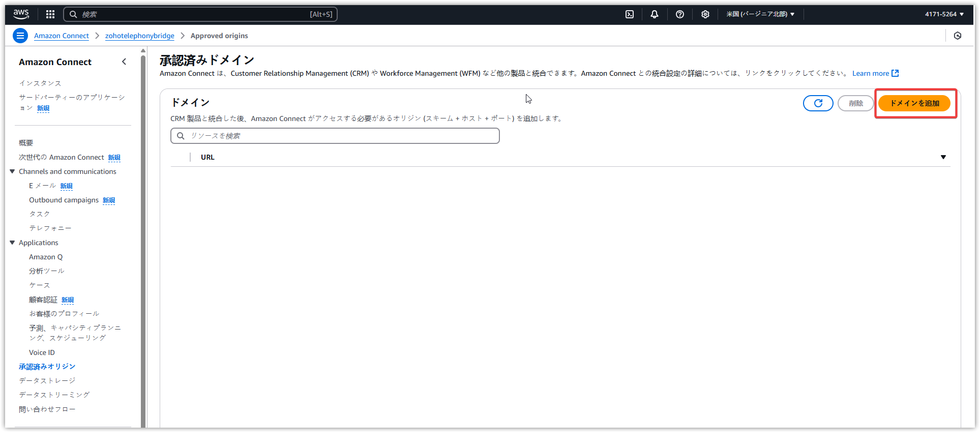Click the hexagon panel icon beside the breadcrumb
Image resolution: width=980 pixels, height=448 pixels.
[958, 36]
